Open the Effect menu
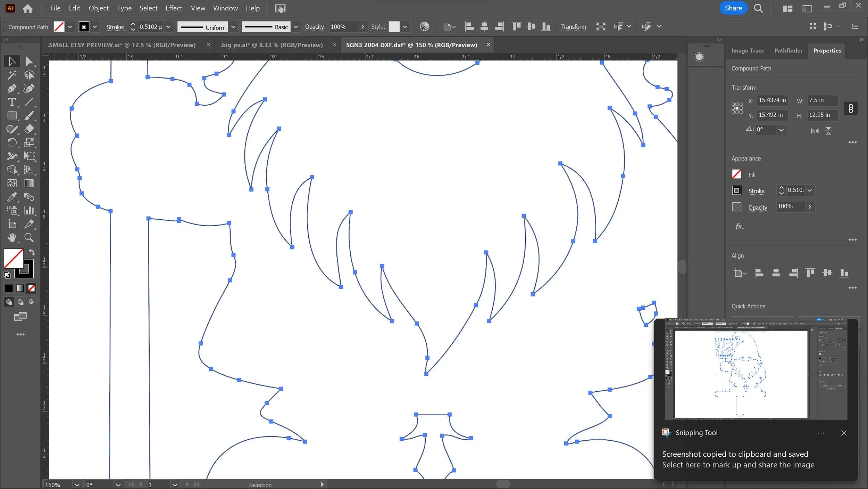The image size is (868, 489). 174,8
